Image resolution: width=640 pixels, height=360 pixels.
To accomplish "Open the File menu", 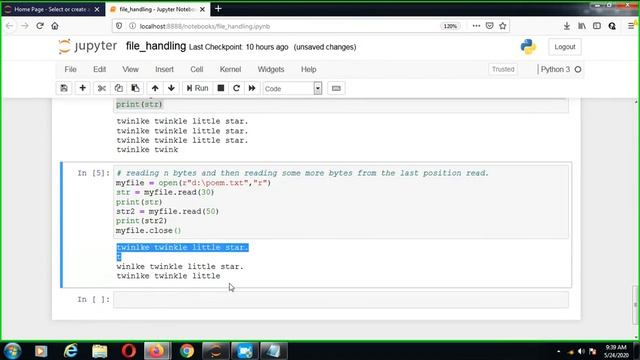I will click(70, 69).
